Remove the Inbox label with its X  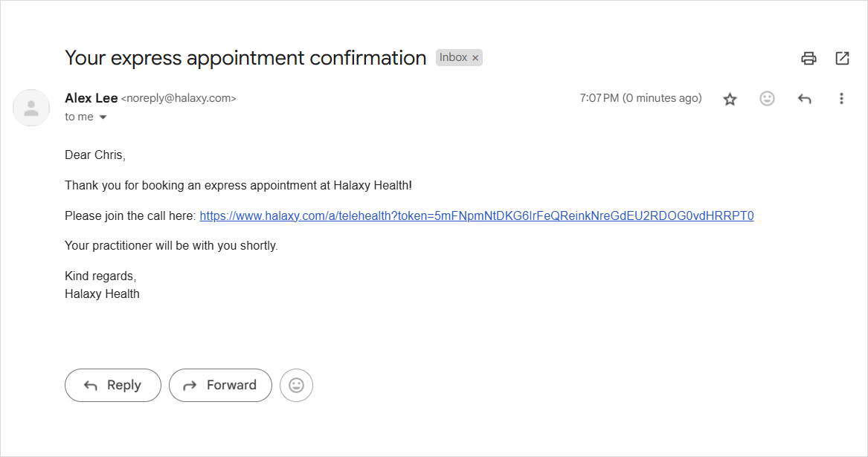point(475,58)
